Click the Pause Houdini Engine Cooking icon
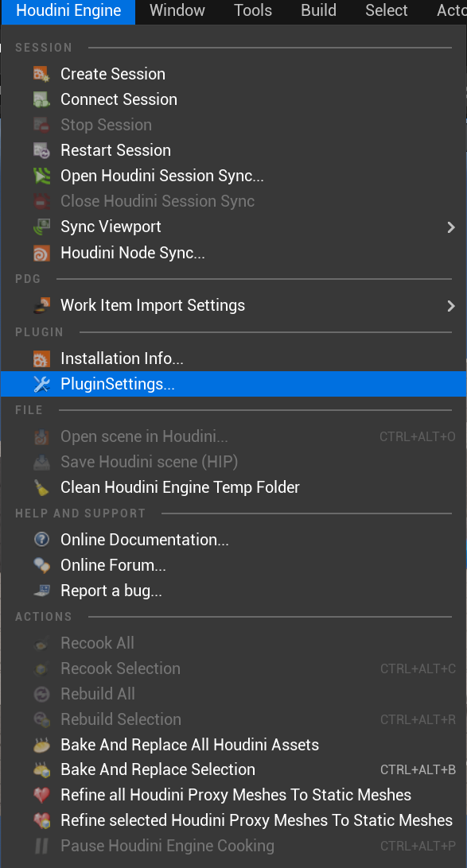This screenshot has width=467, height=868. click(x=42, y=846)
